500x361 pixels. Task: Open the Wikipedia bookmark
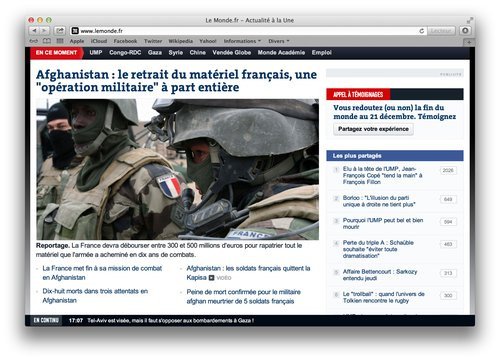(x=180, y=41)
